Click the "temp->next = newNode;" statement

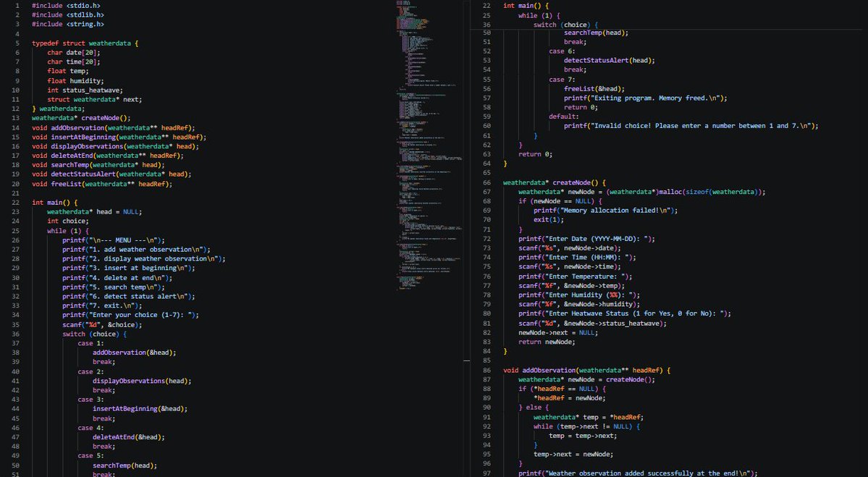pyautogui.click(x=573, y=455)
